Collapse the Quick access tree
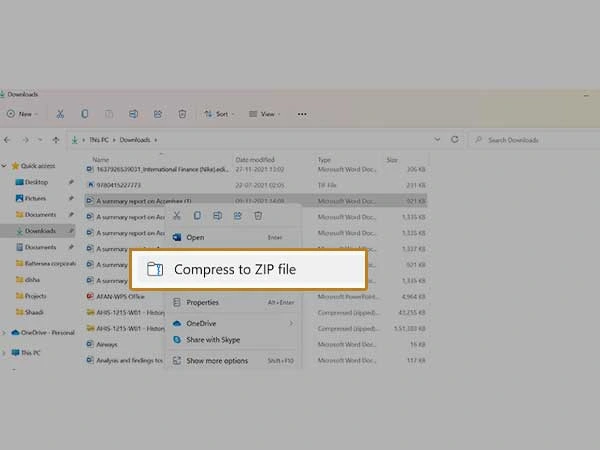 (x=4, y=166)
